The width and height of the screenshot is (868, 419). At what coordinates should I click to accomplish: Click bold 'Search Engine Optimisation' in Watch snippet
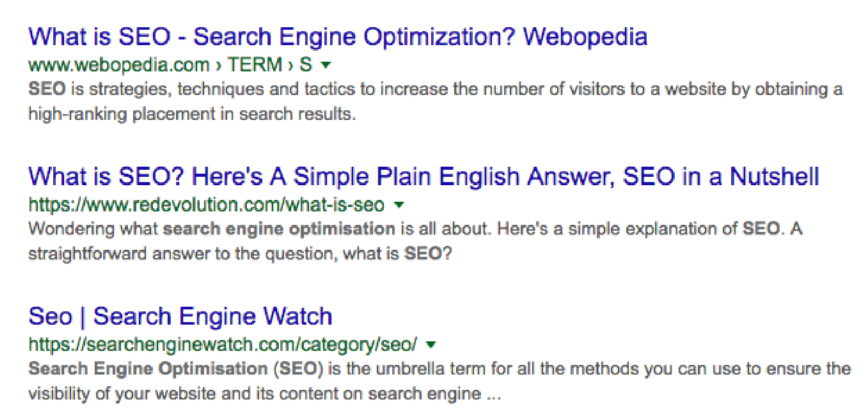coord(148,368)
